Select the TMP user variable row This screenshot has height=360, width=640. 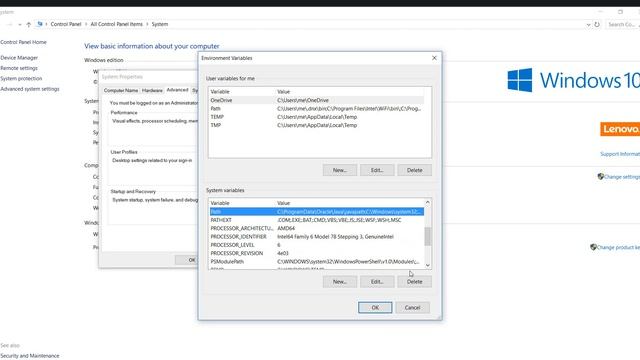coord(317,125)
